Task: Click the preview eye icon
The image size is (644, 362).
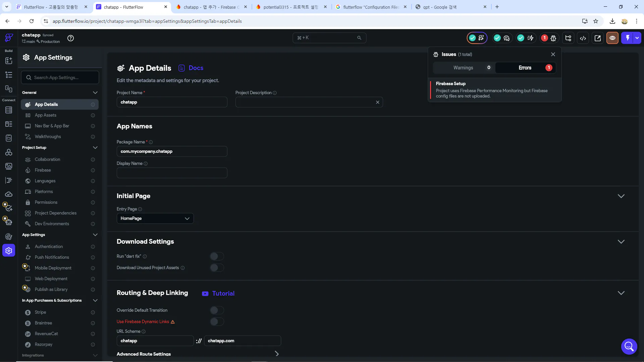Action: [612, 38]
